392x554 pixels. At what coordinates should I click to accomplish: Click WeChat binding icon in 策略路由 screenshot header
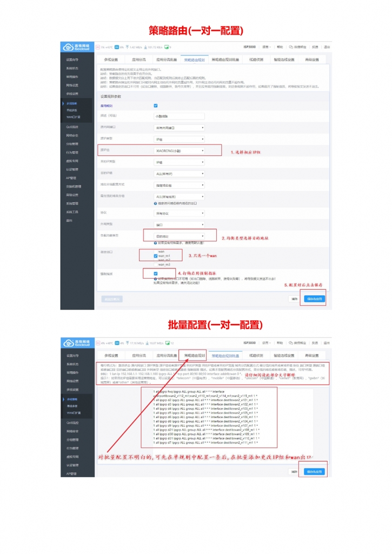291,47
